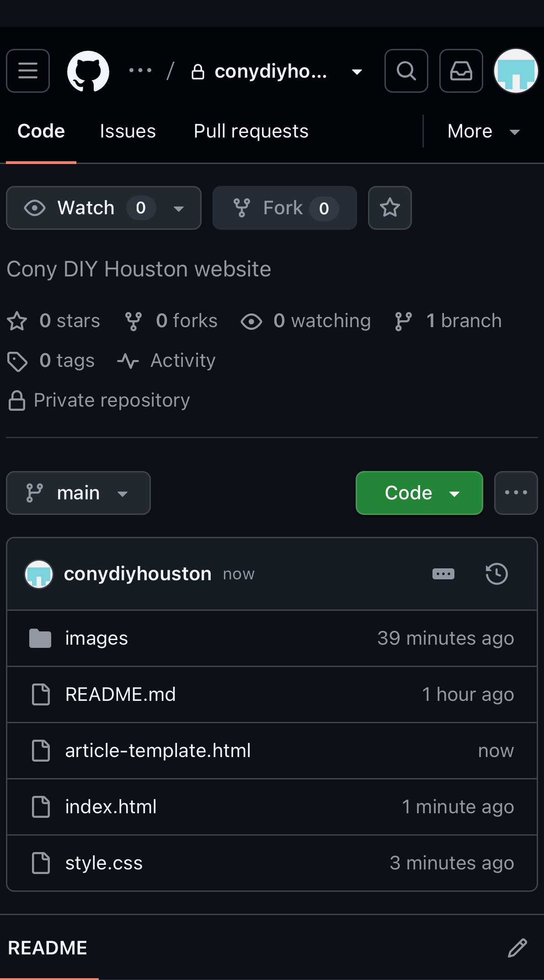View the 0 stars link

tap(53, 321)
